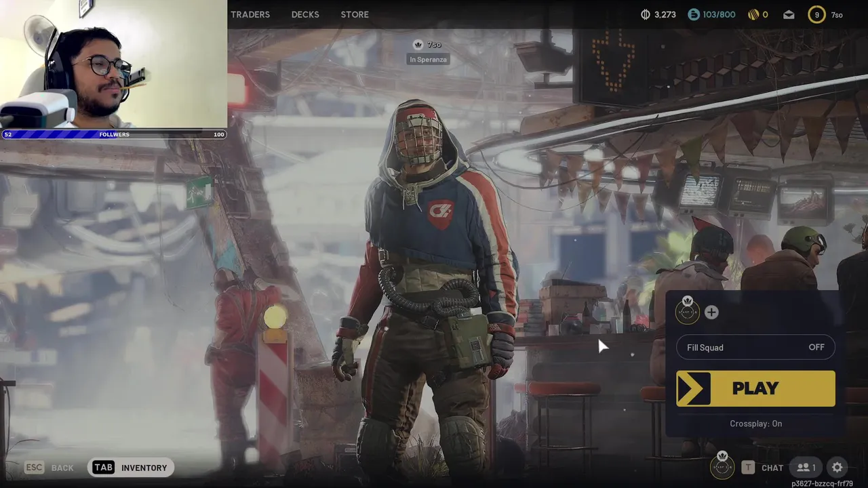Open Inventory with TAB button
Viewport: 868px width, 488px height.
[x=131, y=468]
